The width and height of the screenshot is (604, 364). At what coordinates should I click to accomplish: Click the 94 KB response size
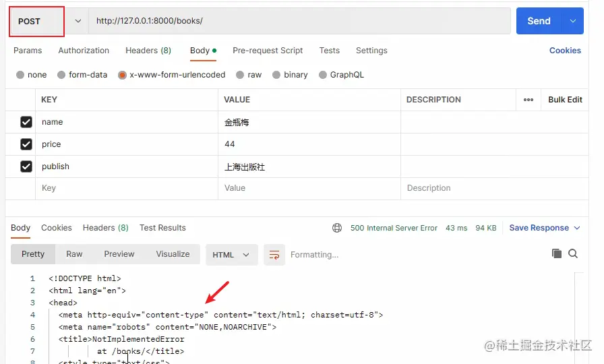[486, 228]
